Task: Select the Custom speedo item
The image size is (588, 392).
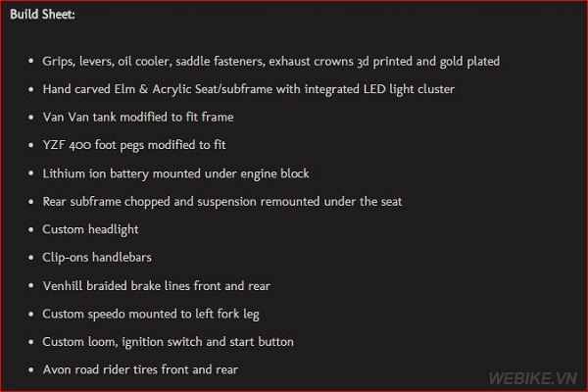Action: tap(151, 315)
